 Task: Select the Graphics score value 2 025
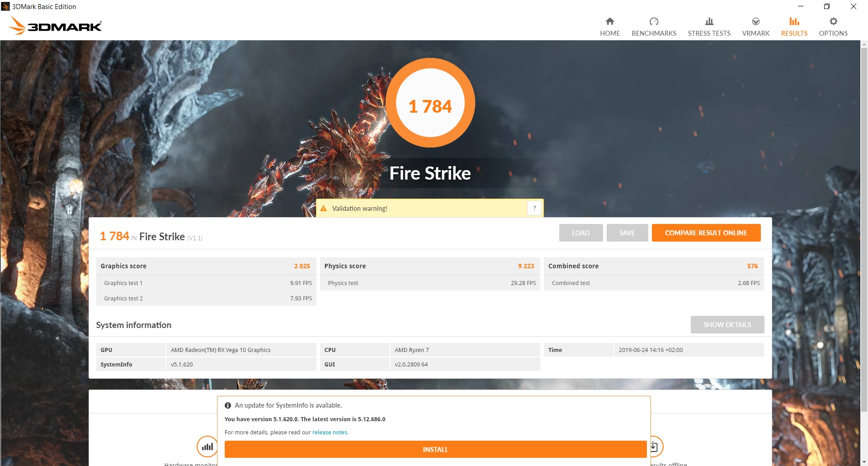point(302,266)
